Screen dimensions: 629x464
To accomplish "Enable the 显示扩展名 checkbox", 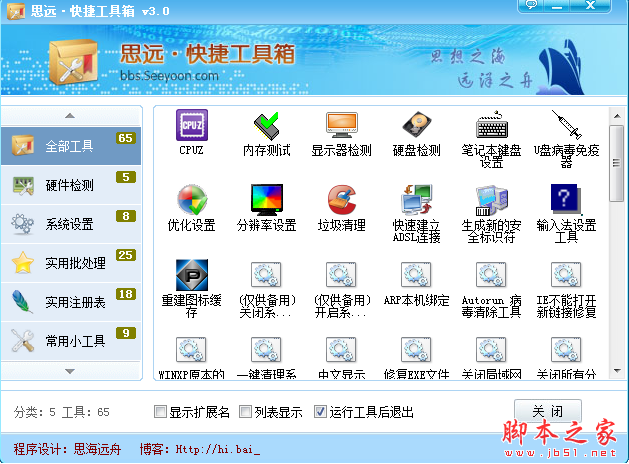I will tap(160, 411).
